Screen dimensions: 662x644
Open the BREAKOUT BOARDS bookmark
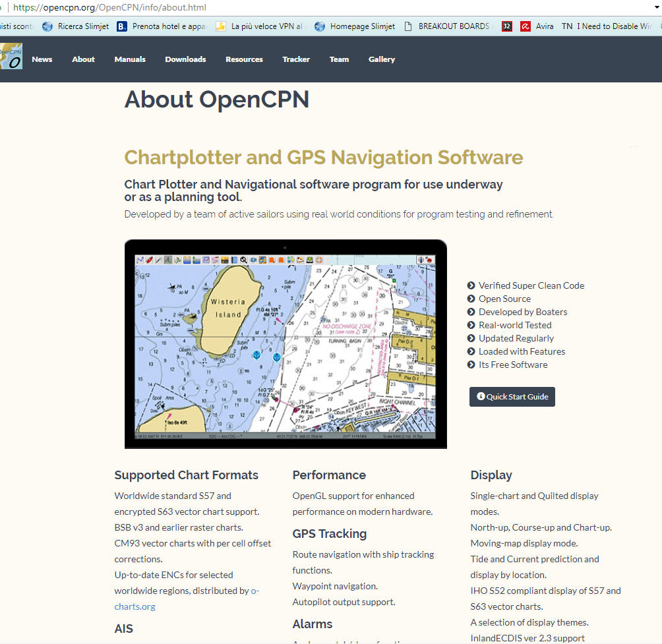448,26
